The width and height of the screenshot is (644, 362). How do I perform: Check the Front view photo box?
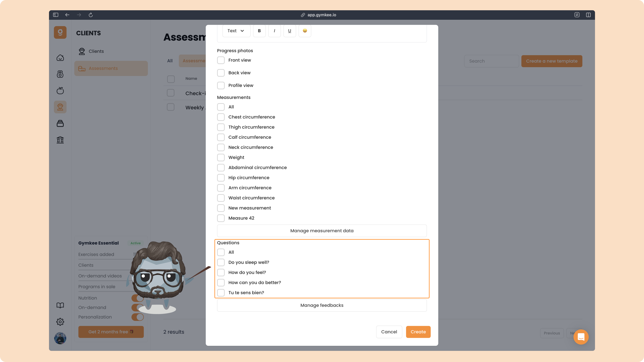221,60
